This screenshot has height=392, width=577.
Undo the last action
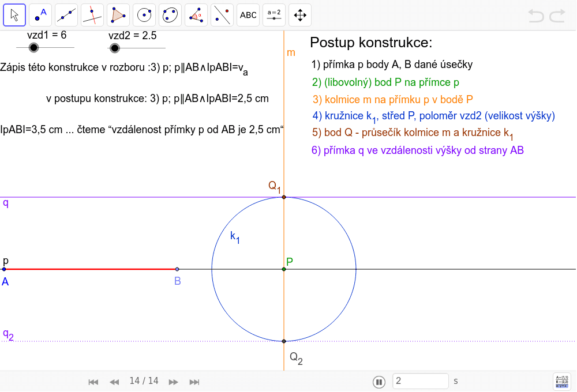point(536,16)
